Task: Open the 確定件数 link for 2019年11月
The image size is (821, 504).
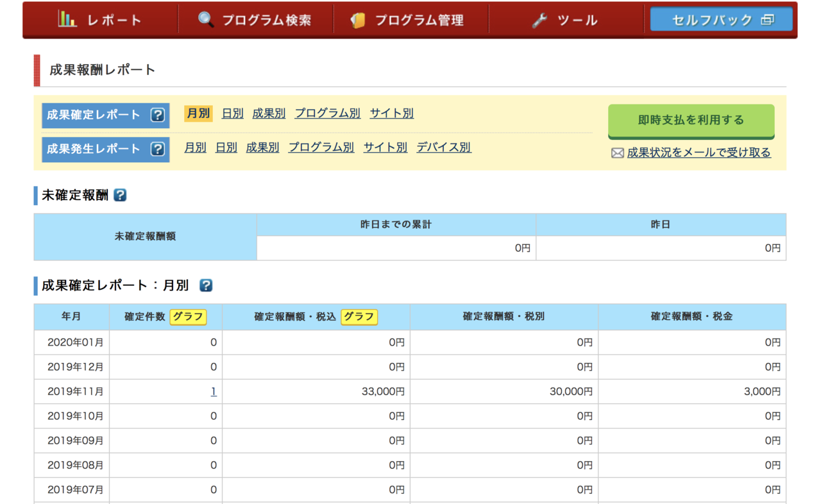Action: click(x=214, y=391)
